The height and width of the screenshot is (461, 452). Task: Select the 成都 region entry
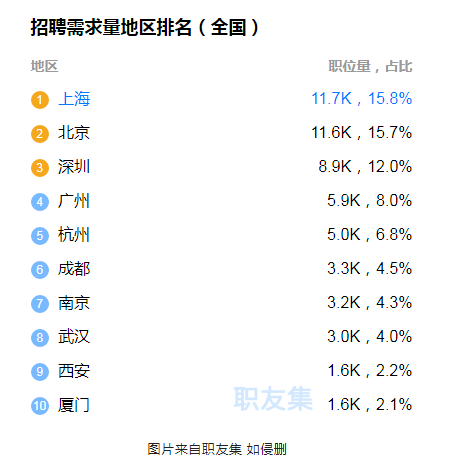coord(74,269)
